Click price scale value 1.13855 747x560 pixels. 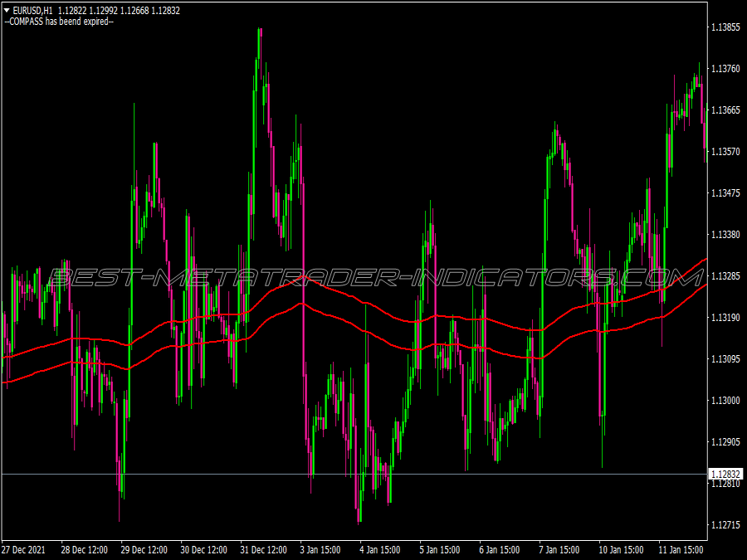coord(725,27)
